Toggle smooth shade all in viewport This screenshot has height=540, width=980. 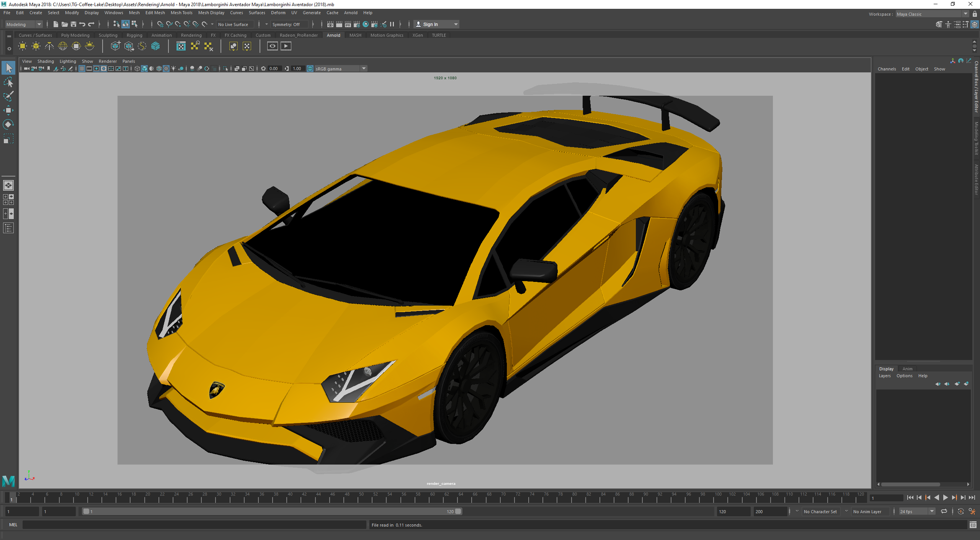click(144, 69)
